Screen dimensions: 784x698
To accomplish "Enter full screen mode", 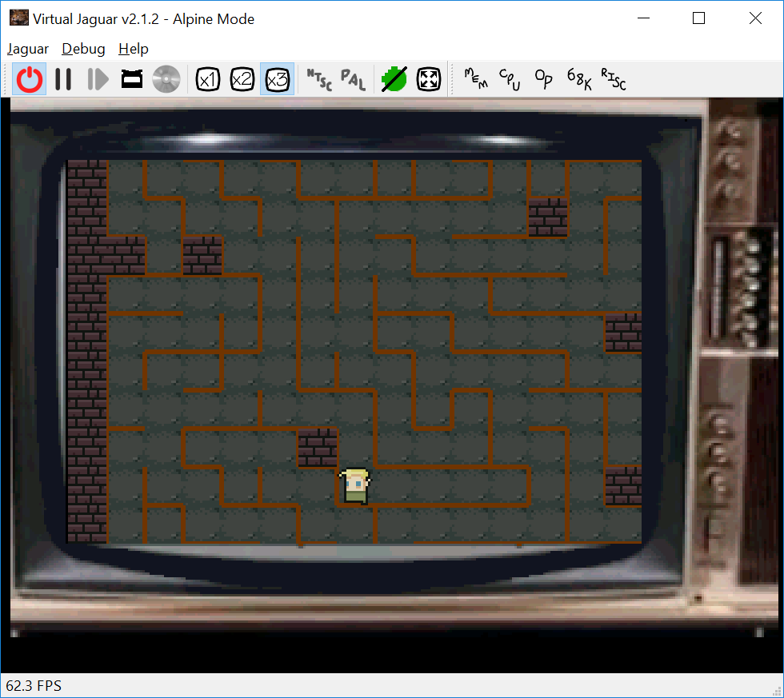I will [x=429, y=79].
